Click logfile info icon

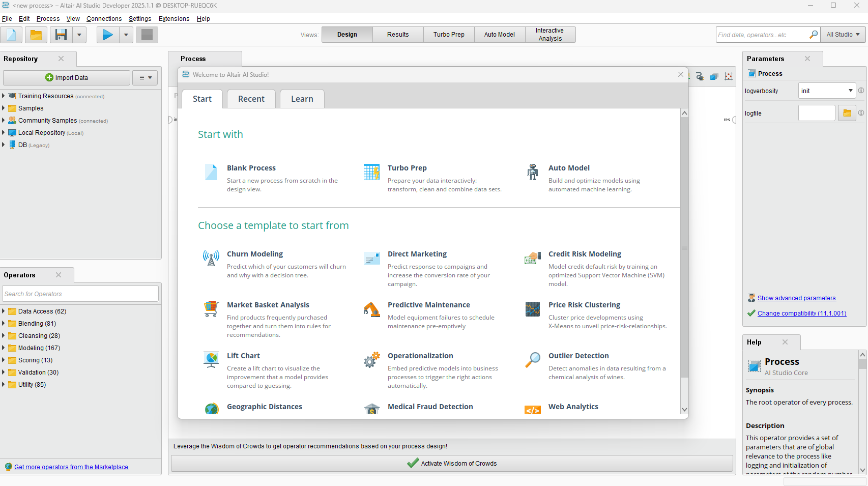click(x=861, y=113)
